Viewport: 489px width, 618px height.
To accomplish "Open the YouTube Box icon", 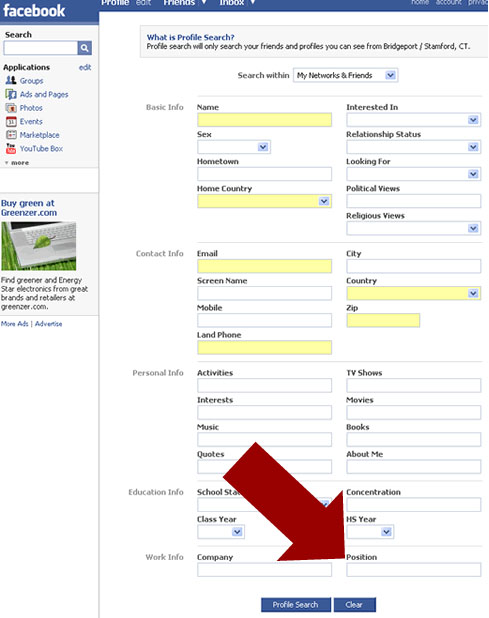I will pyautogui.click(x=11, y=149).
